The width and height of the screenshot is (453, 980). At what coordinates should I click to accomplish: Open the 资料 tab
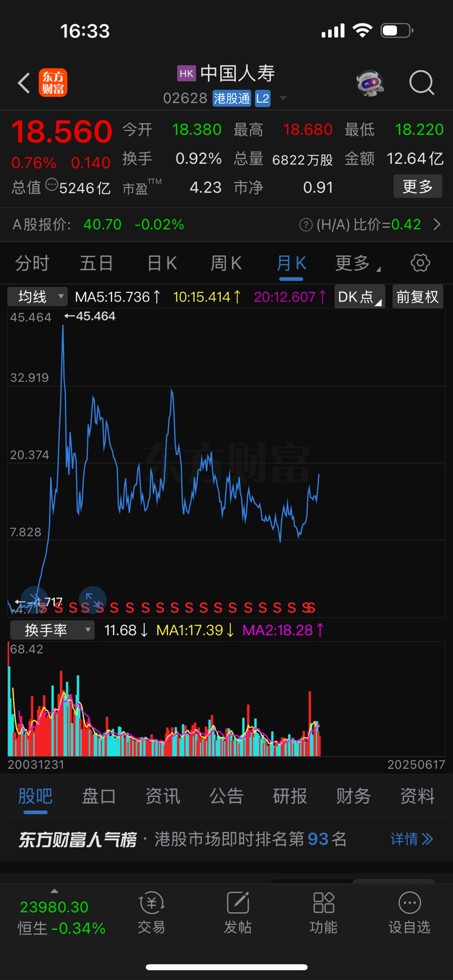(417, 796)
